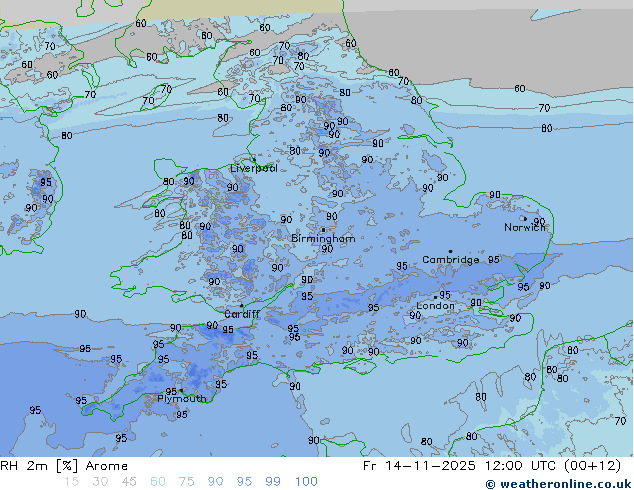Open the weatheronline.co.uk copyright link

tap(558, 483)
